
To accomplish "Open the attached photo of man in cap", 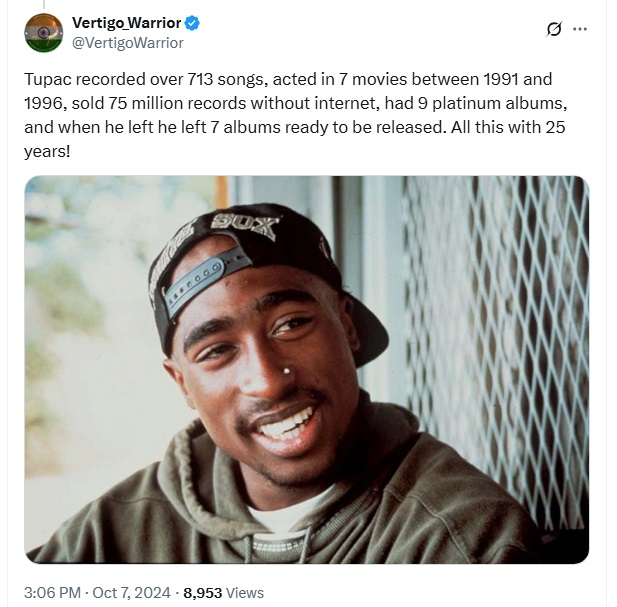I will [307, 369].
